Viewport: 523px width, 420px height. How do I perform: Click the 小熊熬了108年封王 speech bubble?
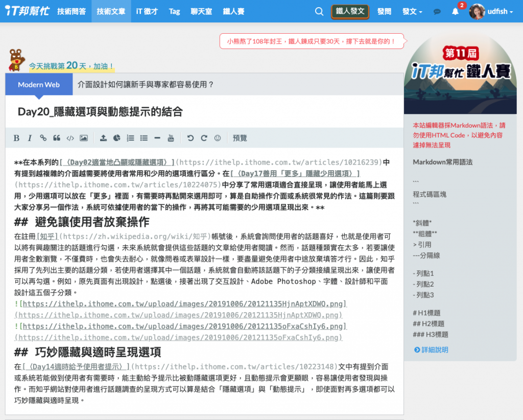tap(312, 41)
